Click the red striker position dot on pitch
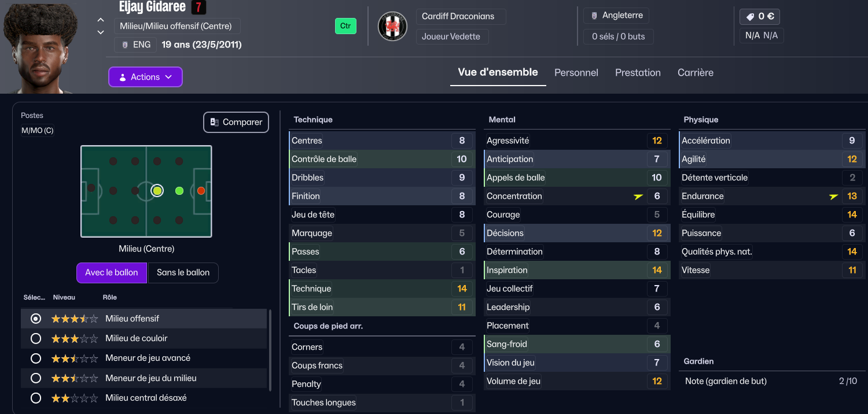Viewport: 868px width, 414px height. tap(201, 190)
